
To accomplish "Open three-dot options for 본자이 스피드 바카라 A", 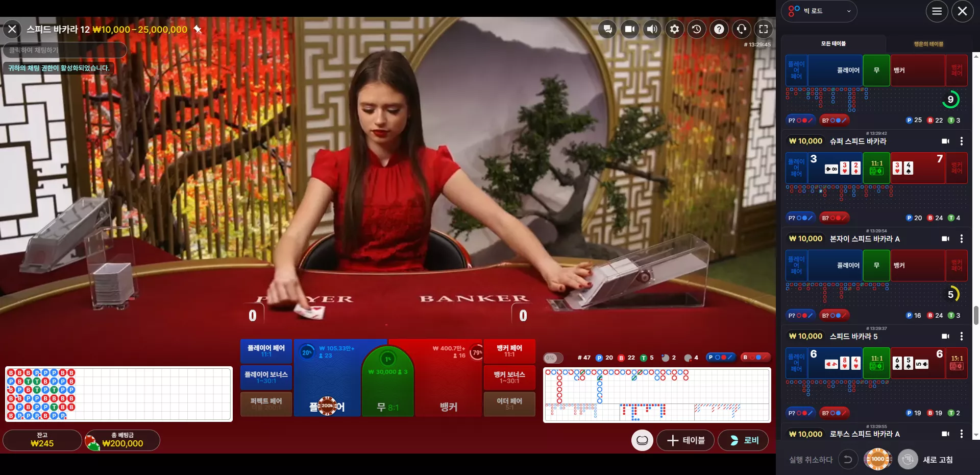I will (962, 239).
